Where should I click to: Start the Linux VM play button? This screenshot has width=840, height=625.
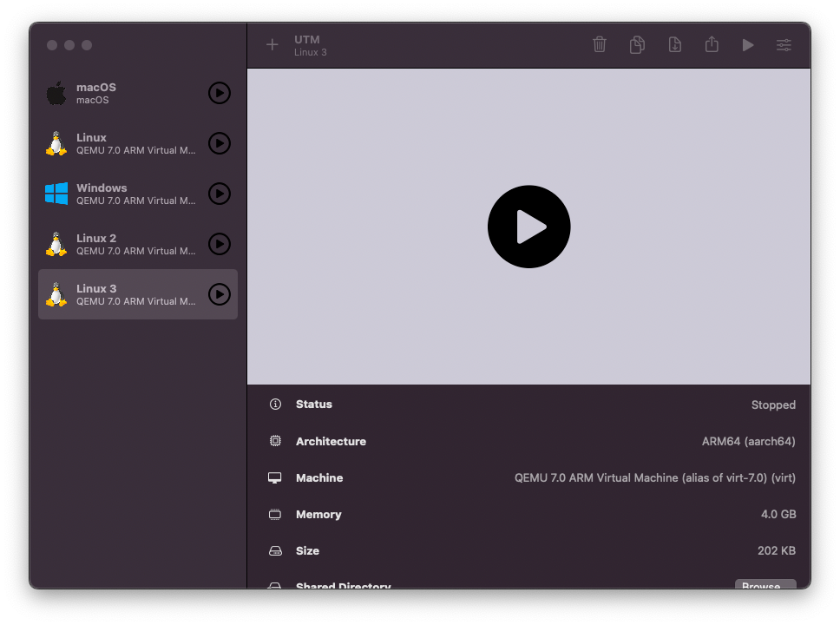(219, 143)
